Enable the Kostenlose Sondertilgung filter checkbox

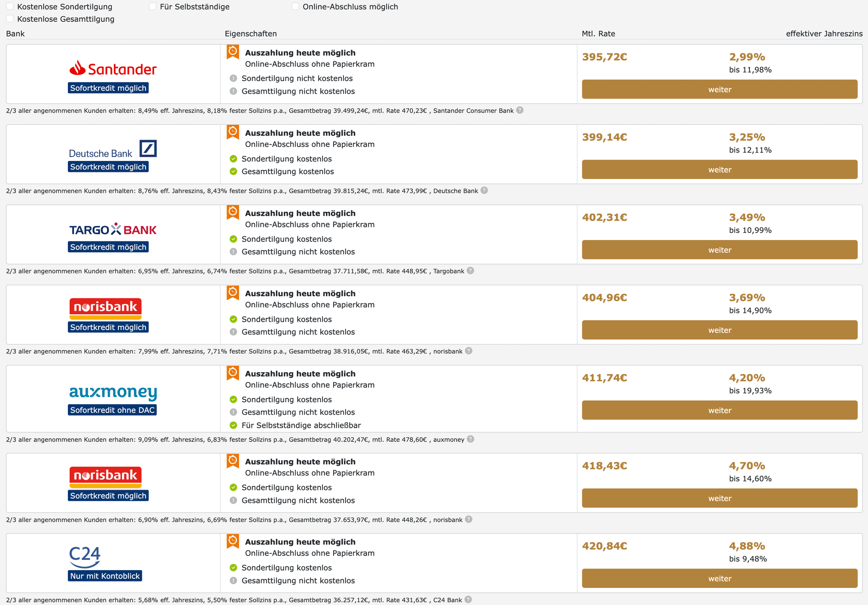pyautogui.click(x=10, y=6)
